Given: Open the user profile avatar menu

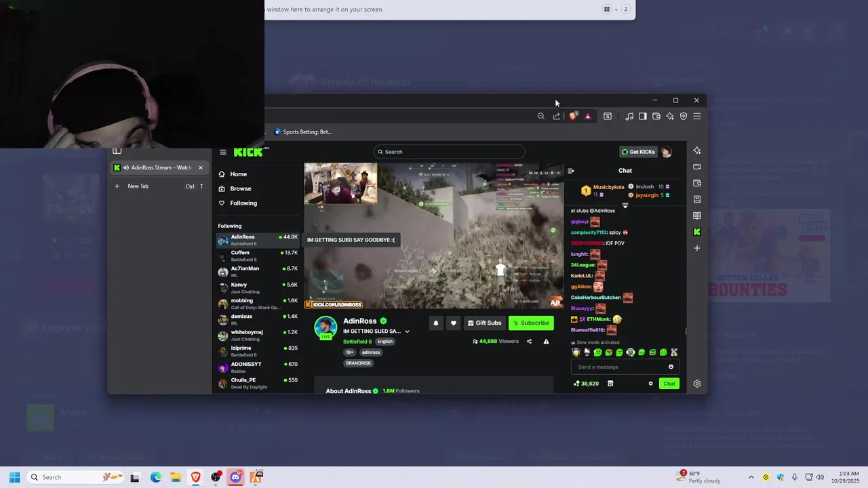Looking at the screenshot, I should click(667, 152).
